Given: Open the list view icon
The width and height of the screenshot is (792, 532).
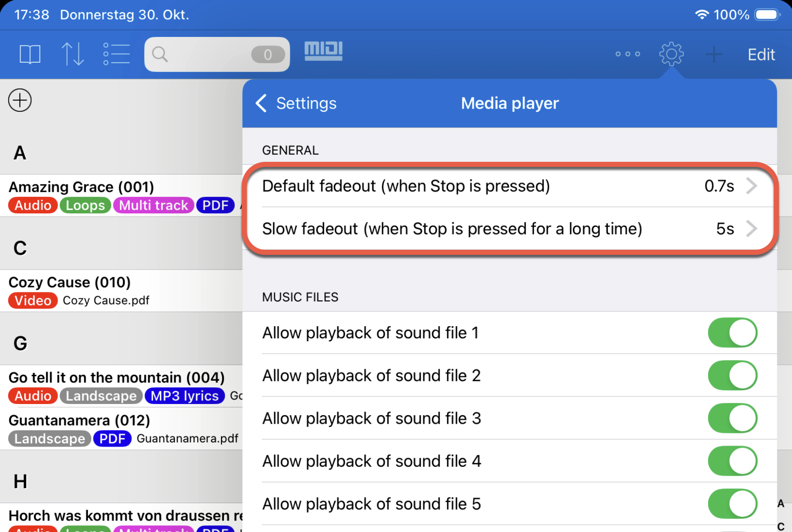Looking at the screenshot, I should 116,54.
